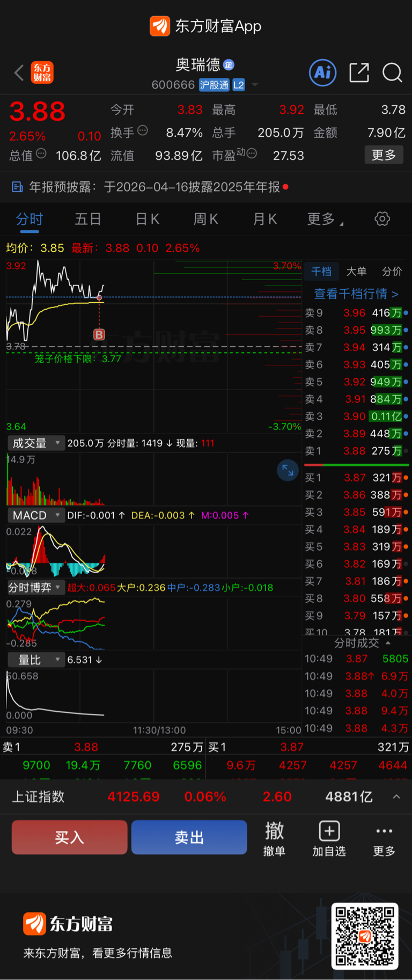Tap the 更多 quote details button

click(384, 155)
